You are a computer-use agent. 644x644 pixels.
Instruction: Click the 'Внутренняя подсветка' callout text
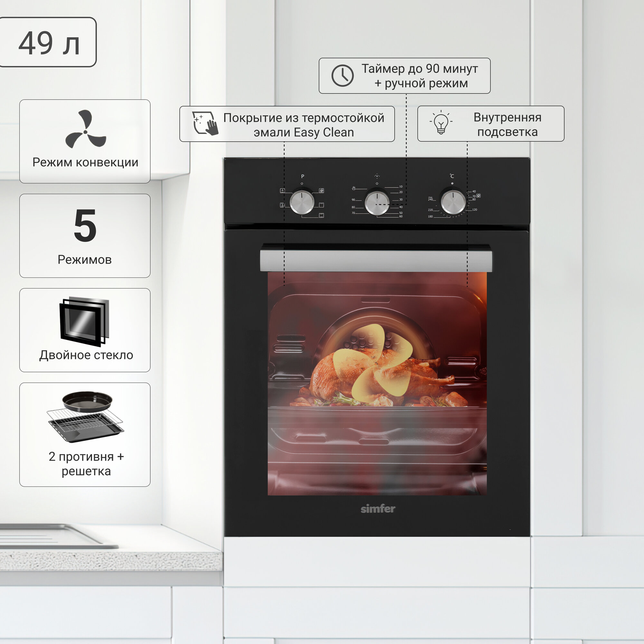point(507,124)
